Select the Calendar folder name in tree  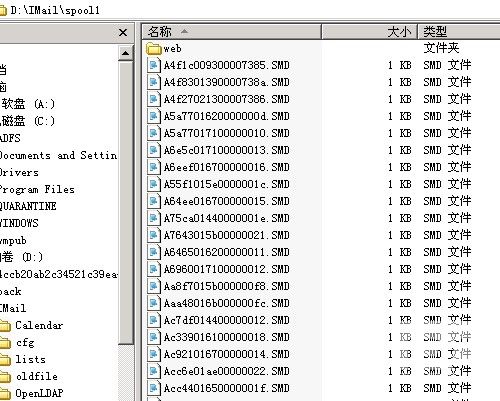39,326
